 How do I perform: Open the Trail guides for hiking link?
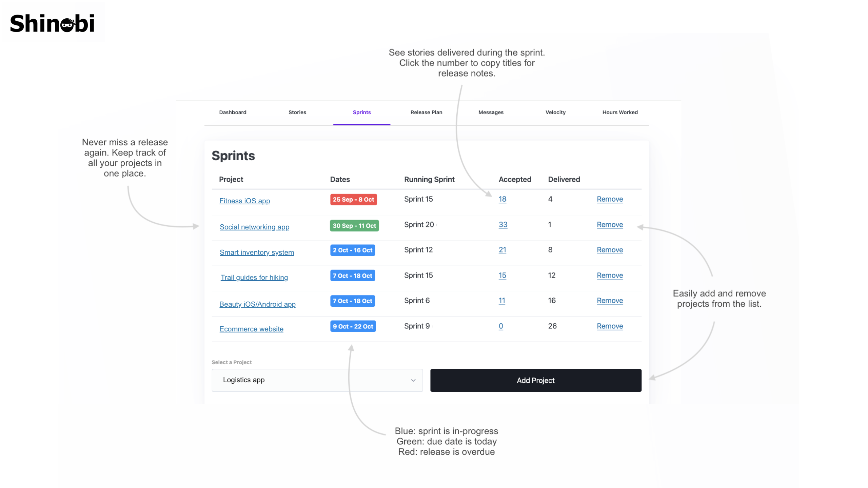pyautogui.click(x=254, y=277)
